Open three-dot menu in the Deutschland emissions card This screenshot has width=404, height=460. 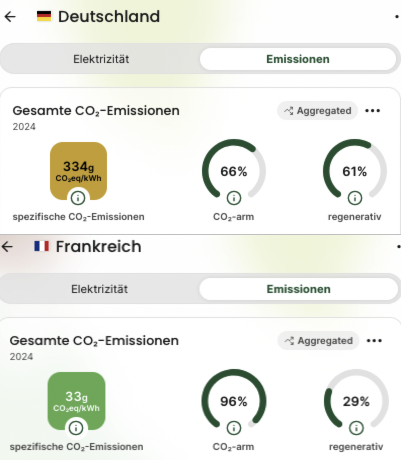coord(373,111)
